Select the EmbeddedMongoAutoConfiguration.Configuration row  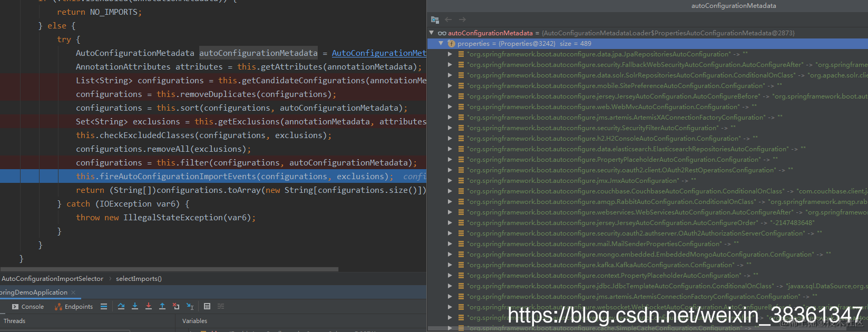tap(648, 255)
